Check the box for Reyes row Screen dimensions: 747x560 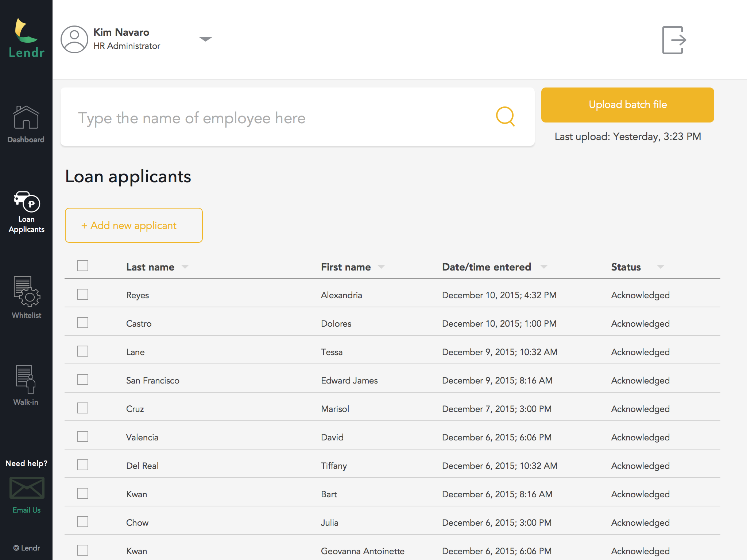(83, 294)
